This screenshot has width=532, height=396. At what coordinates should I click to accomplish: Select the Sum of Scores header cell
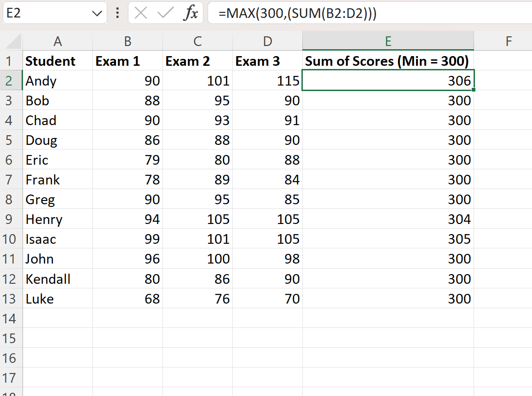[388, 61]
